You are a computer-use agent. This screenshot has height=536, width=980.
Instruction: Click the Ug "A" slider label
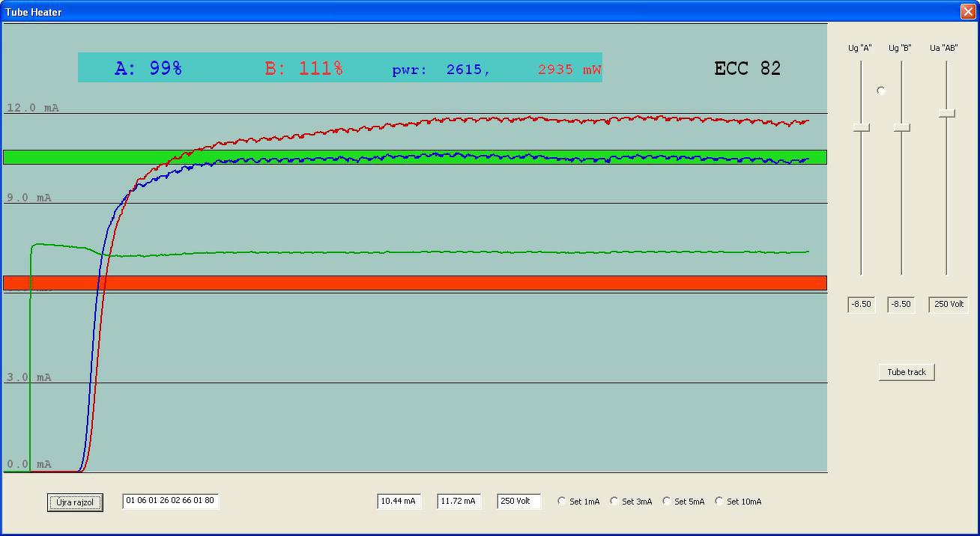click(860, 48)
